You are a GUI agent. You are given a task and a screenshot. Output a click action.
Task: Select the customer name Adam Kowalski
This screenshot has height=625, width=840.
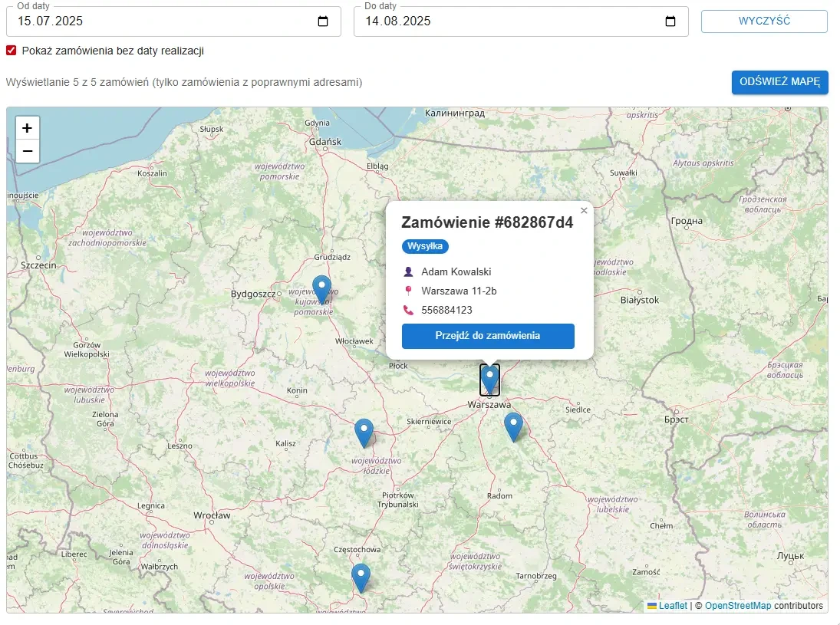coord(456,271)
